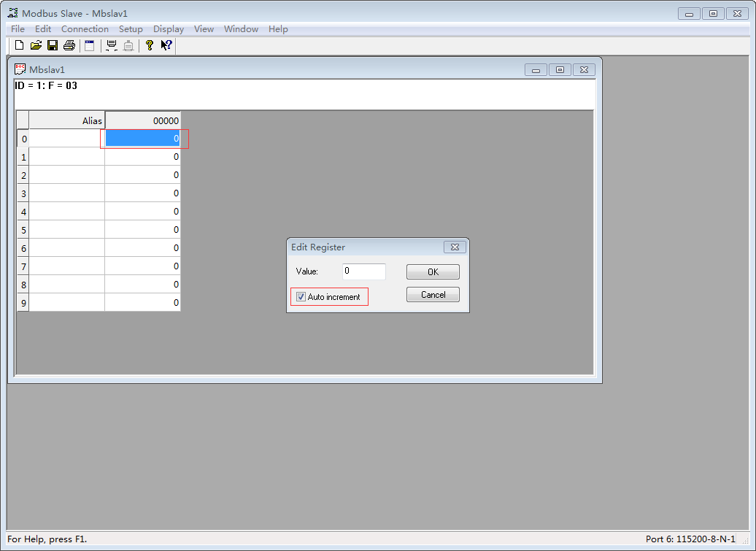The width and height of the screenshot is (756, 551).
Task: Click the Alias cell of row 1
Action: pyautogui.click(x=67, y=157)
